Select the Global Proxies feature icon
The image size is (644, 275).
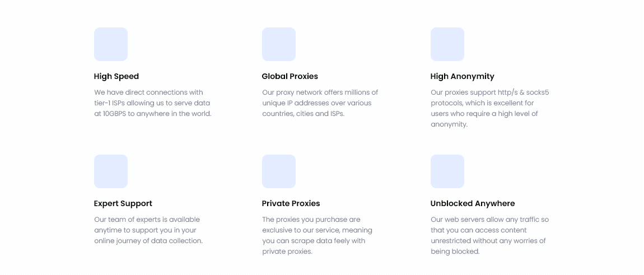tap(279, 44)
